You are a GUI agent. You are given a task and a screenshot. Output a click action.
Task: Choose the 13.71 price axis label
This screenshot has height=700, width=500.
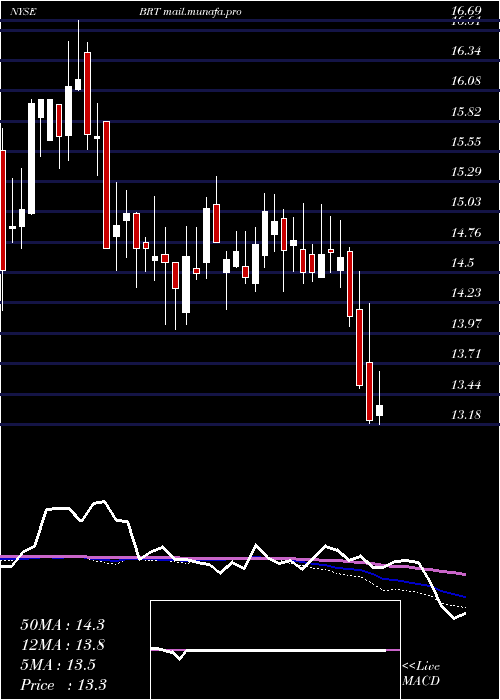pos(467,354)
